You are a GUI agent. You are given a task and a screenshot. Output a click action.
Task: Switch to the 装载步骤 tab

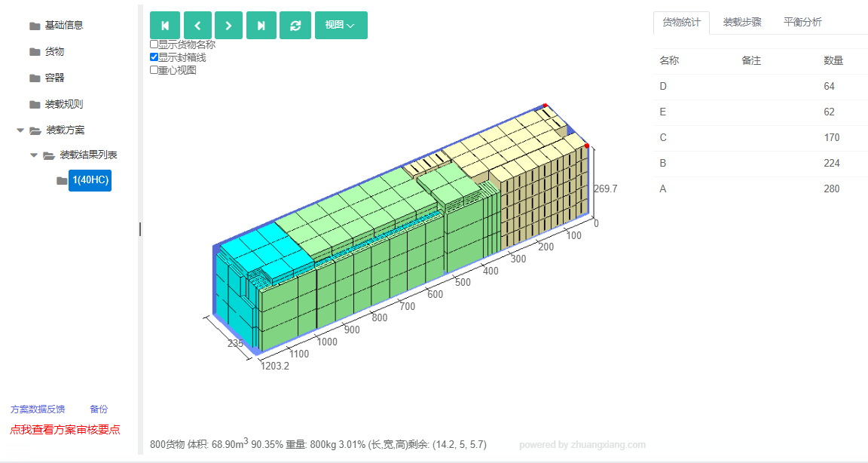741,22
